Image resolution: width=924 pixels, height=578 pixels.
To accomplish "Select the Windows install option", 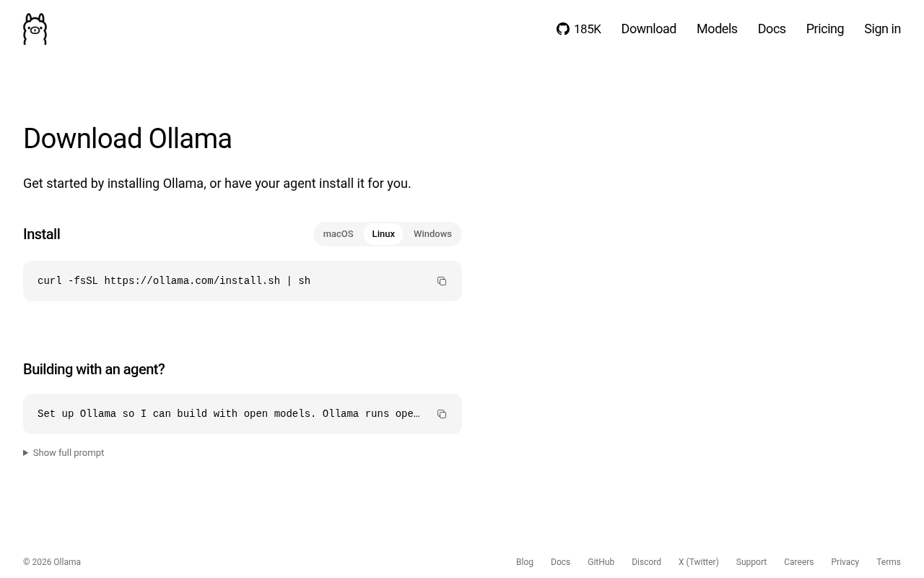I will point(432,234).
